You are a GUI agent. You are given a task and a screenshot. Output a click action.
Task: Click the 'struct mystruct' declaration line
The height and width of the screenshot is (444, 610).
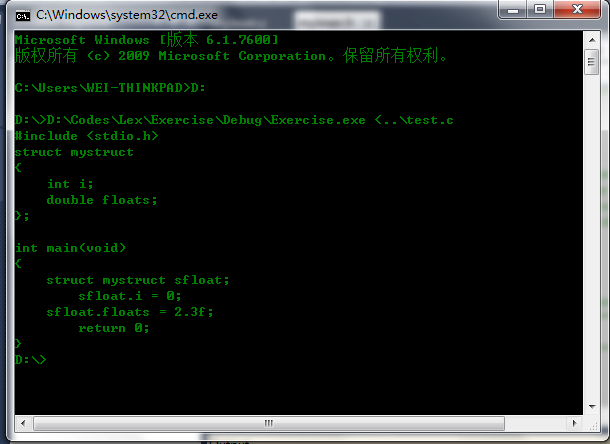(74, 152)
